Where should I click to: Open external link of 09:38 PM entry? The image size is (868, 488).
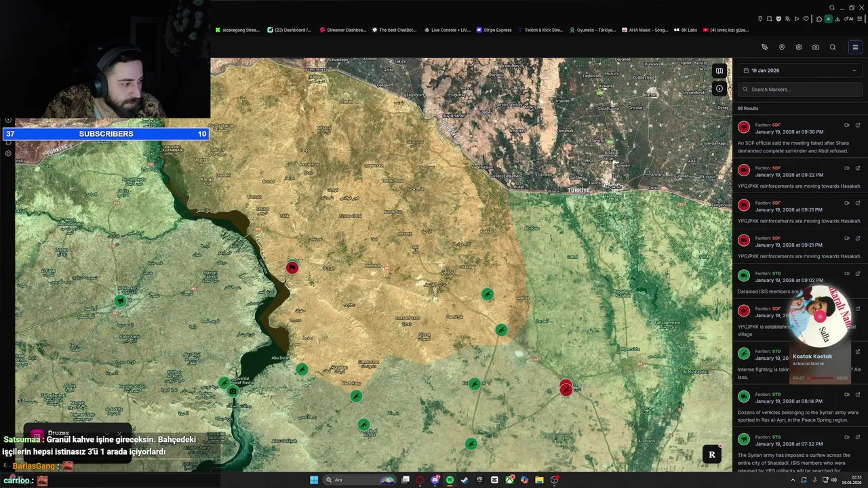[857, 125]
